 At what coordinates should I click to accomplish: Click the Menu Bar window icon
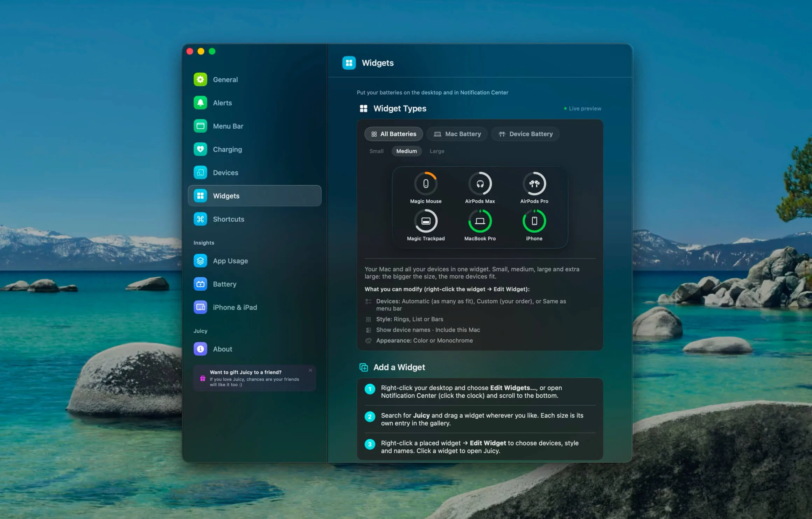pos(200,126)
